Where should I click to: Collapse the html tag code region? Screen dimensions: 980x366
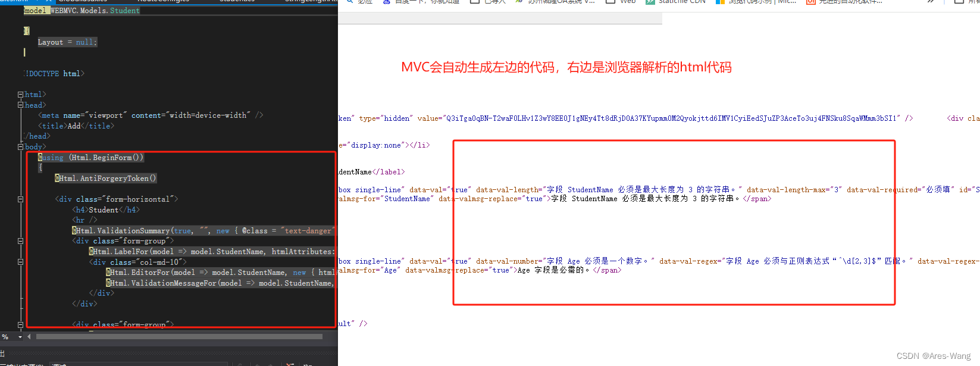pyautogui.click(x=20, y=95)
